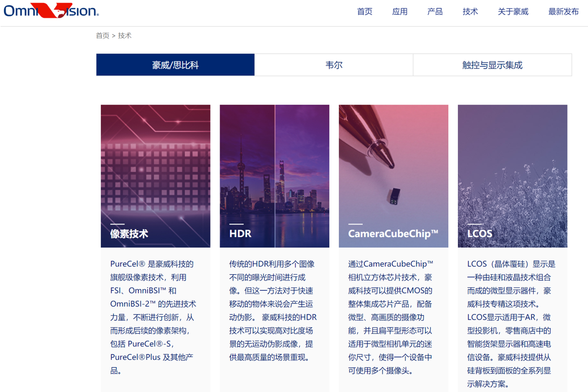Open the HDR skyline card image

click(x=274, y=176)
